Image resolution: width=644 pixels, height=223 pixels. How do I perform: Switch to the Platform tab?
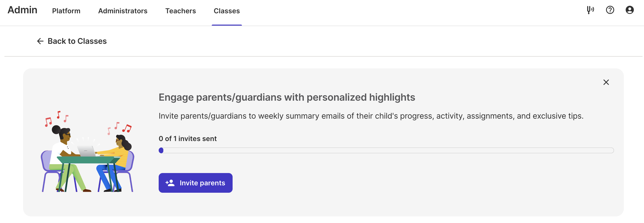[66, 11]
